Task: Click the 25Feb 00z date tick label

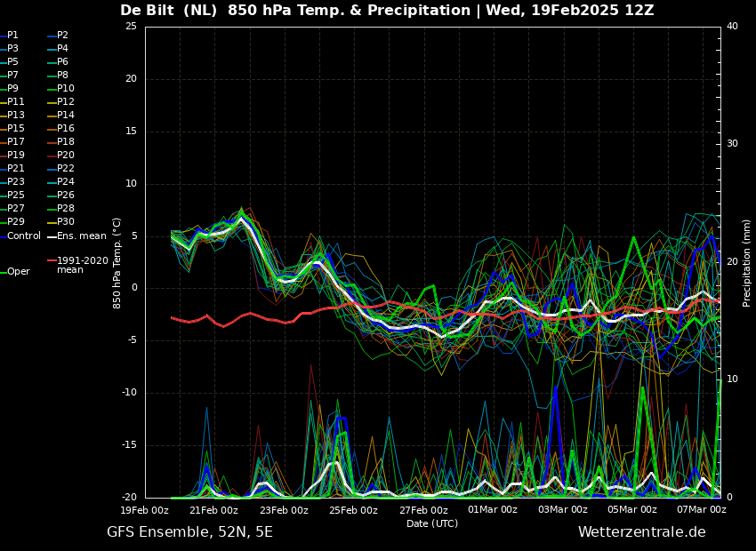Action: tap(353, 509)
